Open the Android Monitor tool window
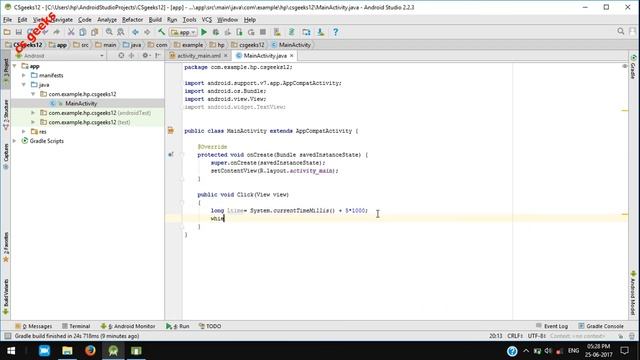640x360 pixels. pos(128,326)
